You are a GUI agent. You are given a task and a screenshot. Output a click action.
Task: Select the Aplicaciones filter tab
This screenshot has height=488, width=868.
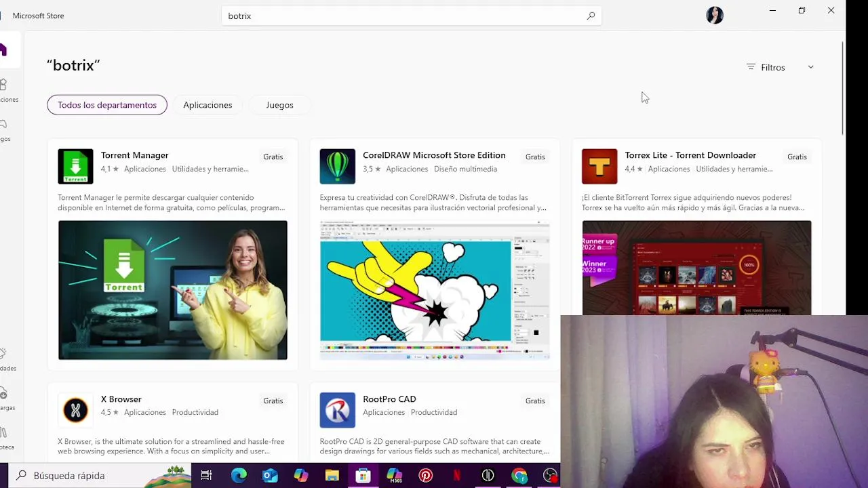(208, 105)
